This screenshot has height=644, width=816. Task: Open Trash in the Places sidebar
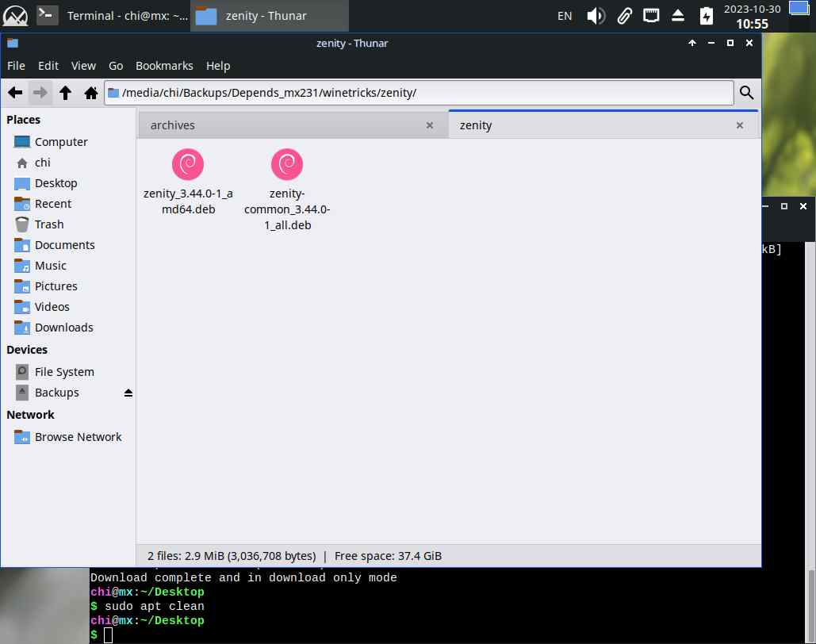pyautogui.click(x=48, y=224)
